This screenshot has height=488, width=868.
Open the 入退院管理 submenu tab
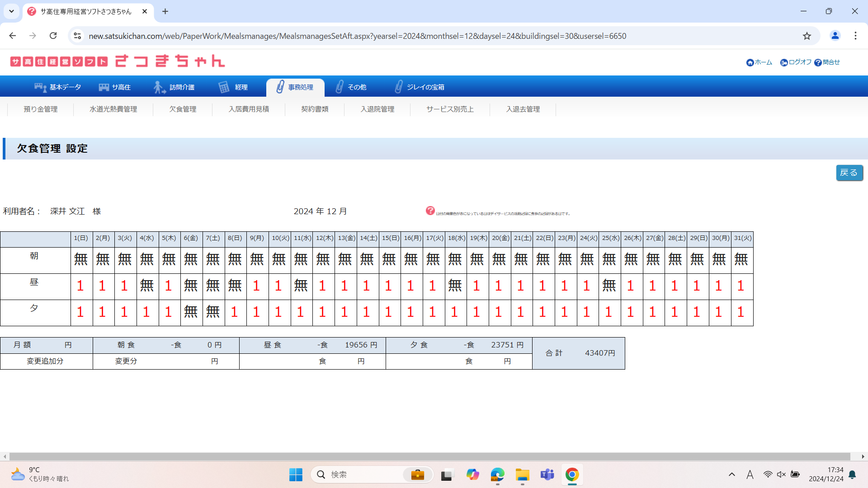pyautogui.click(x=377, y=109)
